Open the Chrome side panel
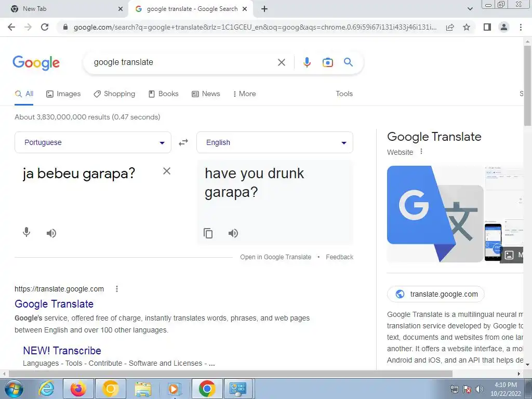The width and height of the screenshot is (532, 399). pos(487,27)
